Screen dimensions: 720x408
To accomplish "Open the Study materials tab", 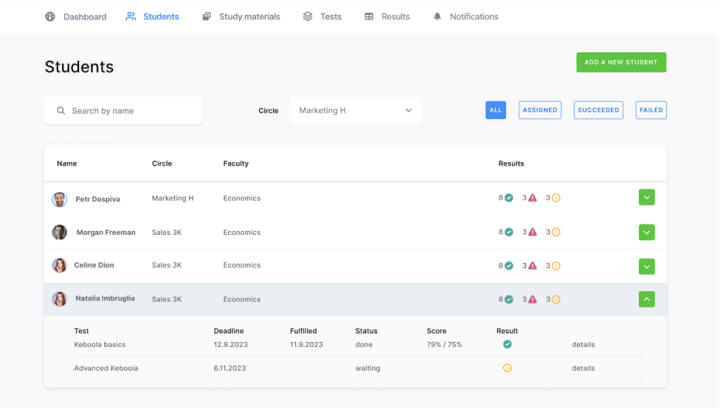I will coord(241,17).
